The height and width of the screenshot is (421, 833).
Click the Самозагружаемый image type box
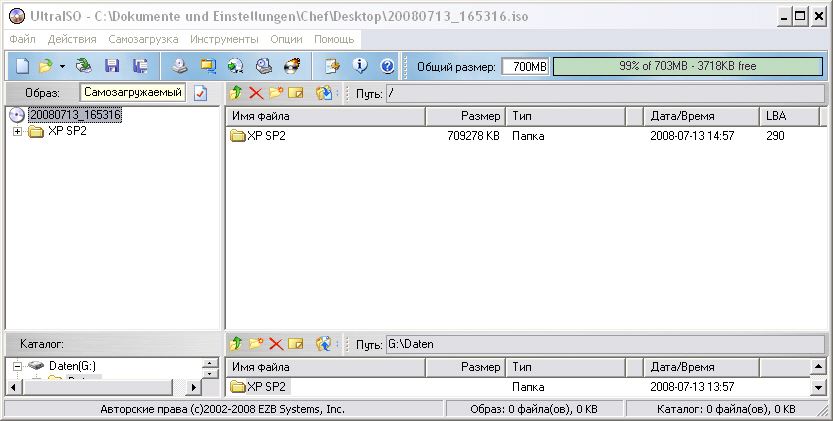click(x=133, y=92)
